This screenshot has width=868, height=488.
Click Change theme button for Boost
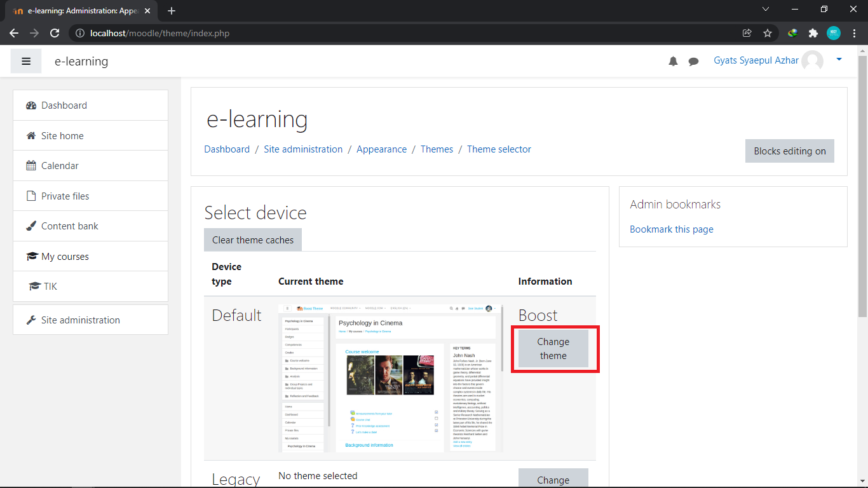coord(553,349)
